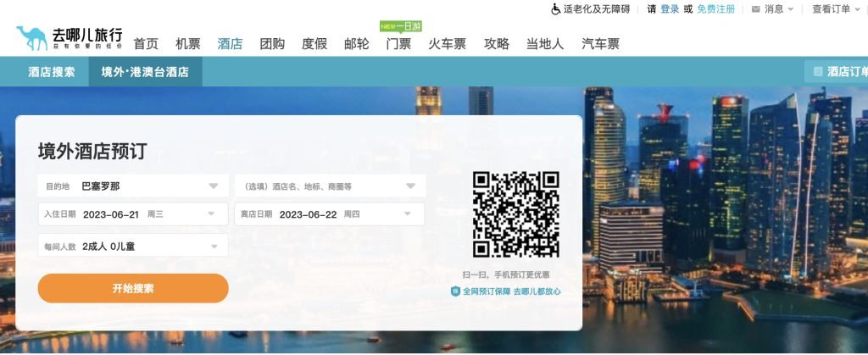Image resolution: width=868 pixels, height=355 pixels.
Task: Click the NEW 一日游 badge
Action: pos(401,26)
